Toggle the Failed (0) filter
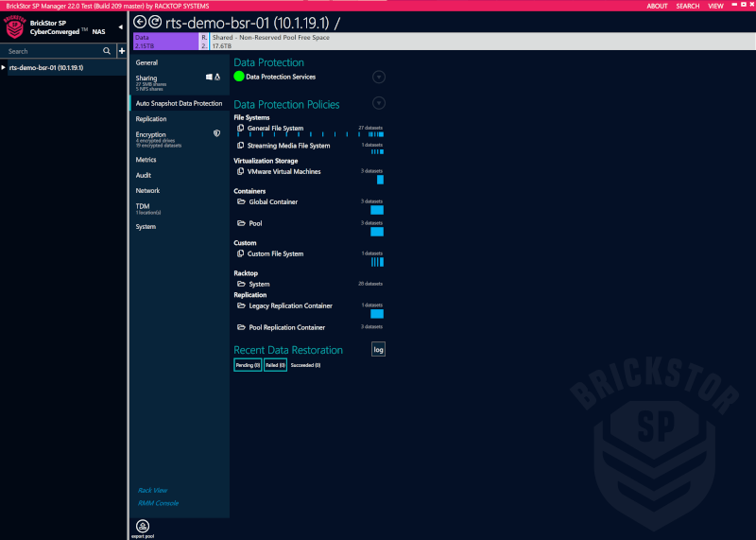The width and height of the screenshot is (756, 540). tap(275, 365)
